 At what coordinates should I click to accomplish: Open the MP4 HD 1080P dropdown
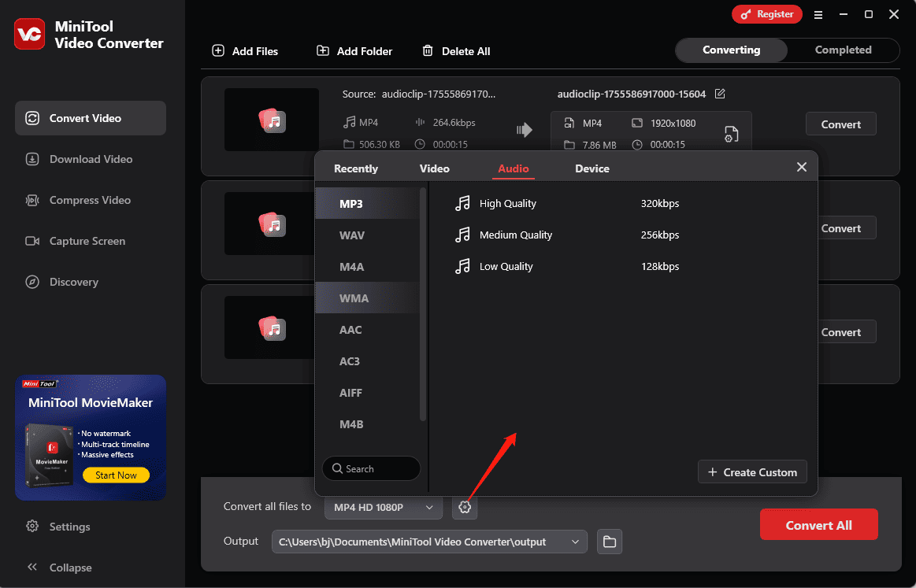pos(384,507)
